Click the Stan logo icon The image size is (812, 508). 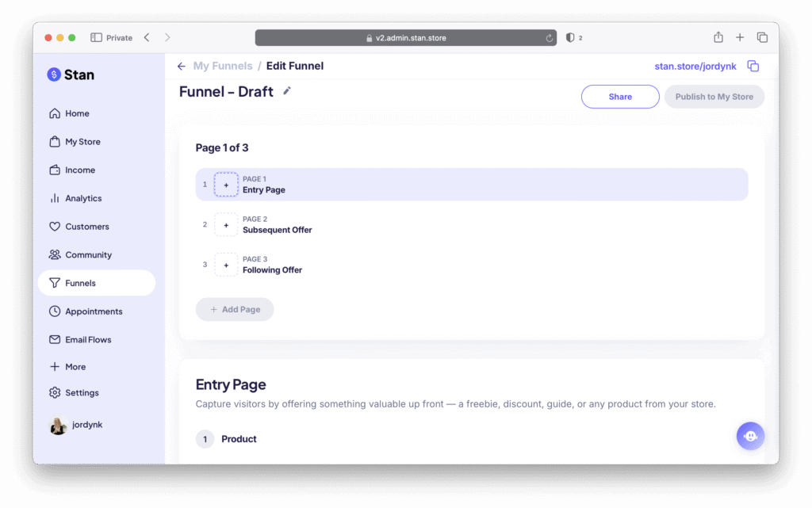[x=54, y=74]
